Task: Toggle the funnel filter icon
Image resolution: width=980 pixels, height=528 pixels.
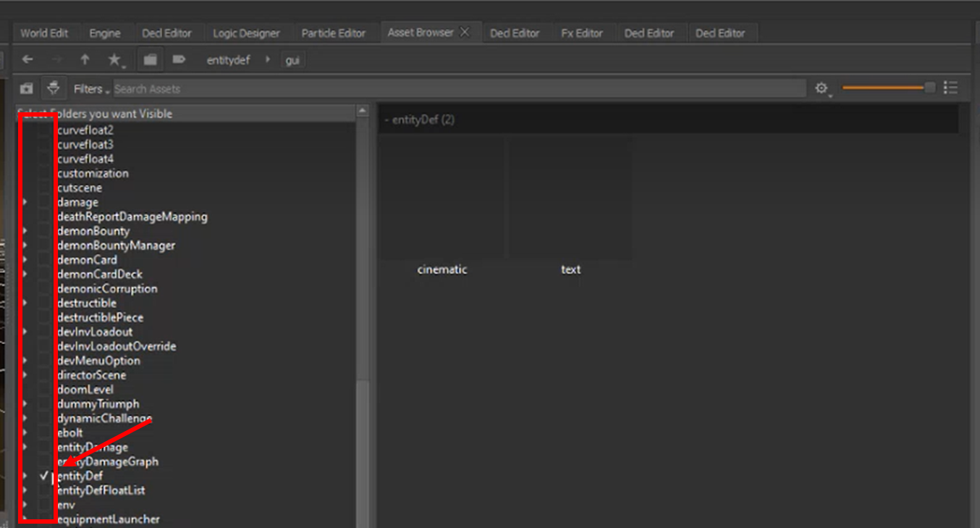Action: [x=53, y=88]
